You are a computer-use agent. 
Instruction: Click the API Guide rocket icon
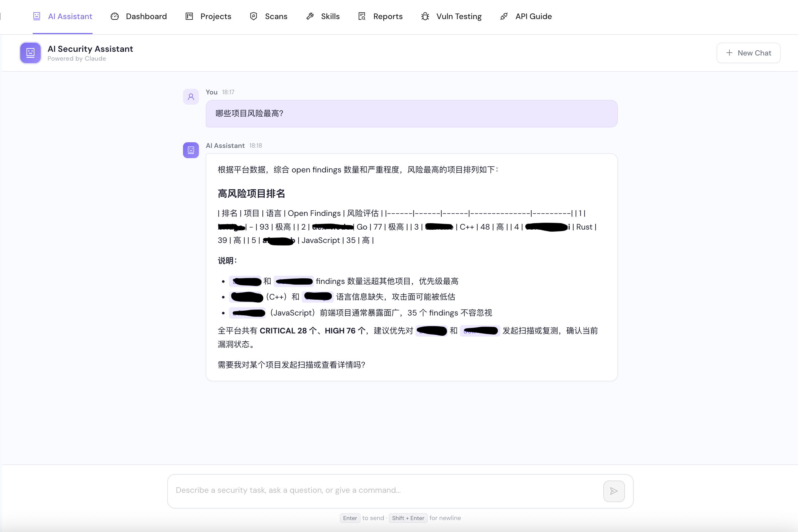tap(504, 16)
